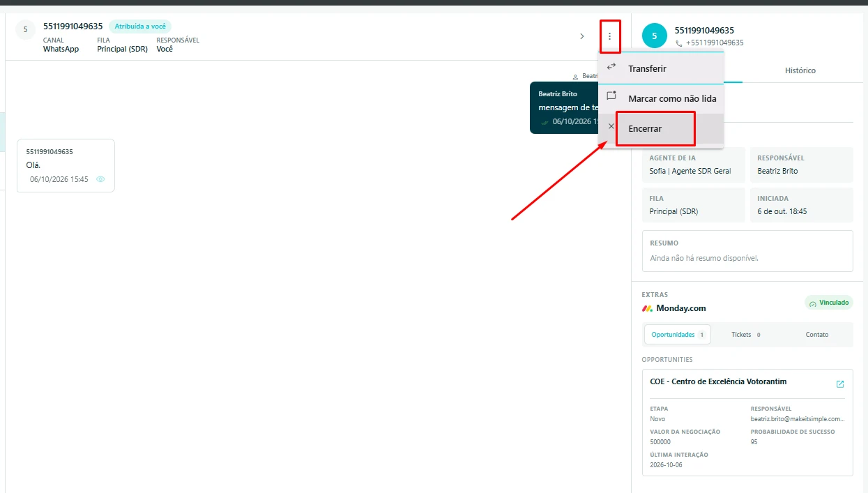Viewport: 868px width, 493px height.
Task: Click the Monday.com logo under Extras
Action: [x=648, y=308]
